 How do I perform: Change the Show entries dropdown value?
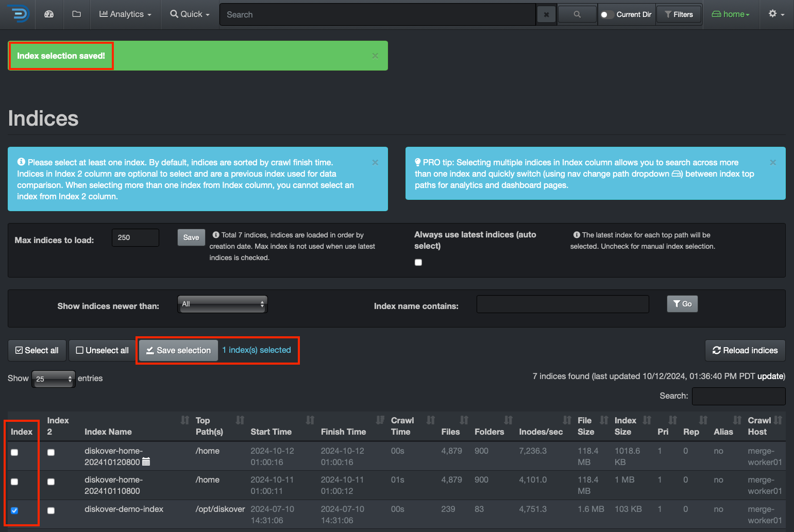point(53,379)
